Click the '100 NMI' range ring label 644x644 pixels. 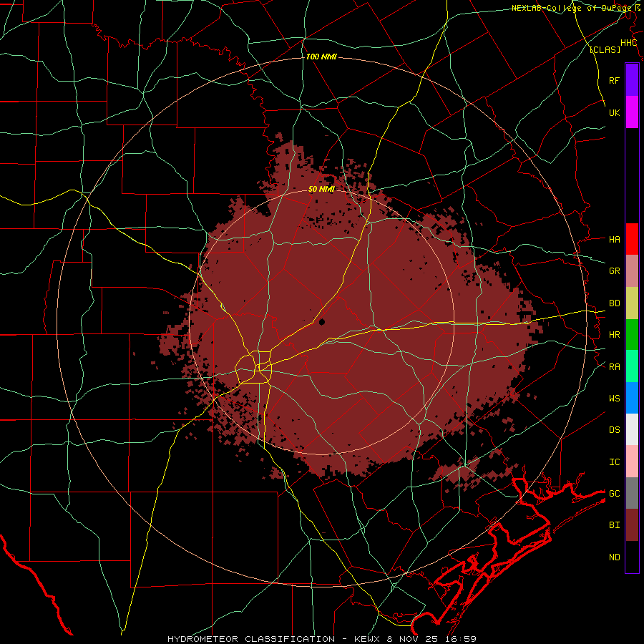(321, 57)
